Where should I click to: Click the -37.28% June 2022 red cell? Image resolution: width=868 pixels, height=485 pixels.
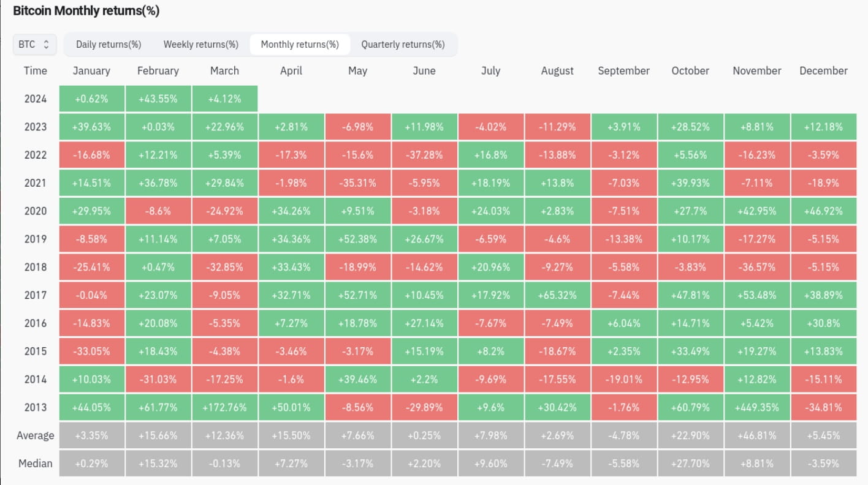(424, 154)
